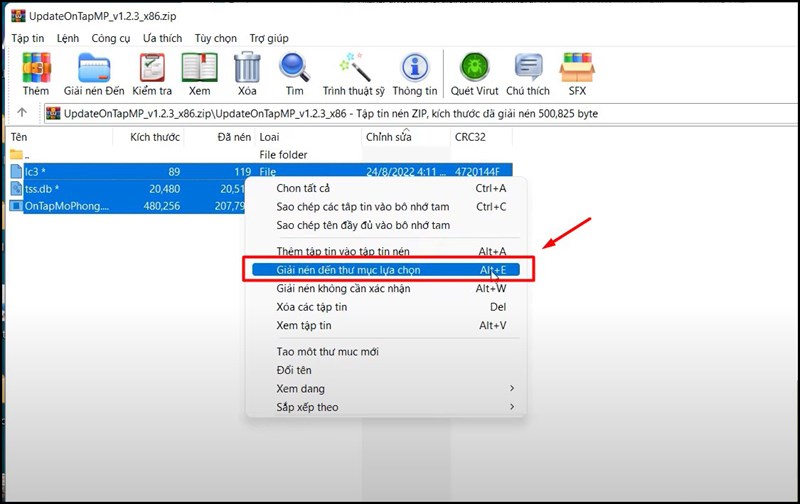Screen dimensions: 800x504
Task: Open the Lệnh menu
Action: (68, 38)
